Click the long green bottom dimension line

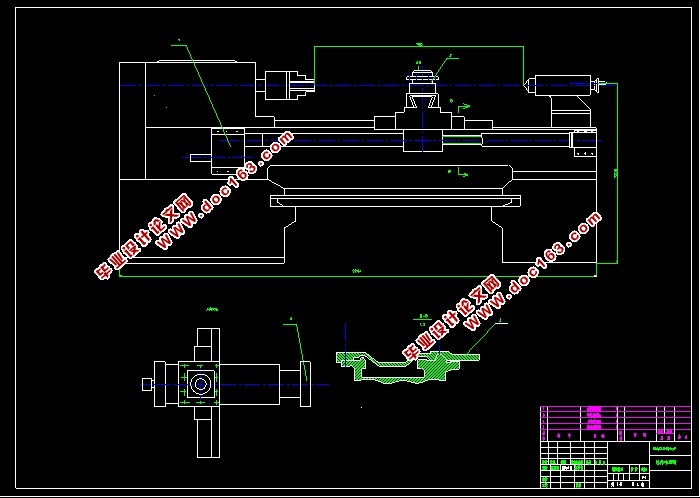coord(358,276)
